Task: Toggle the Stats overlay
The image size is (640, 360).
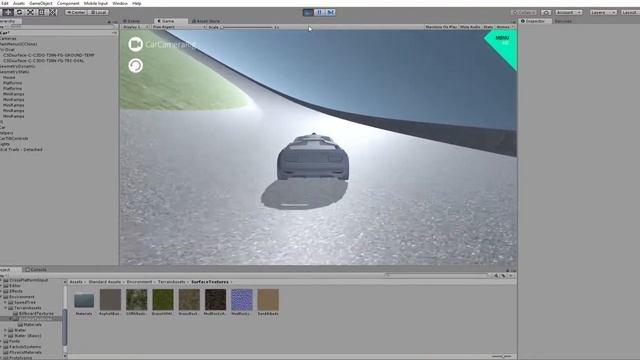Action: [488, 27]
